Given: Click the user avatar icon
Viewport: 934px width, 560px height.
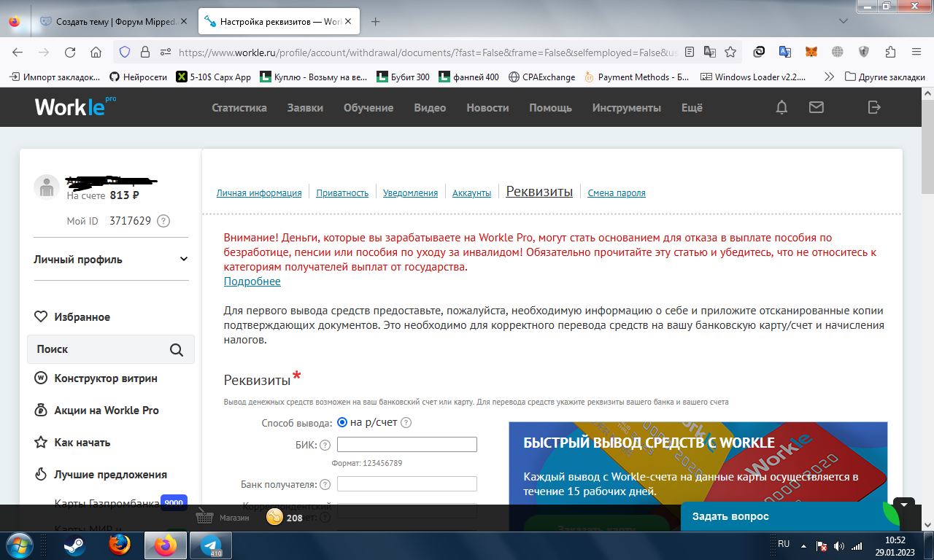Looking at the screenshot, I should pos(47,187).
